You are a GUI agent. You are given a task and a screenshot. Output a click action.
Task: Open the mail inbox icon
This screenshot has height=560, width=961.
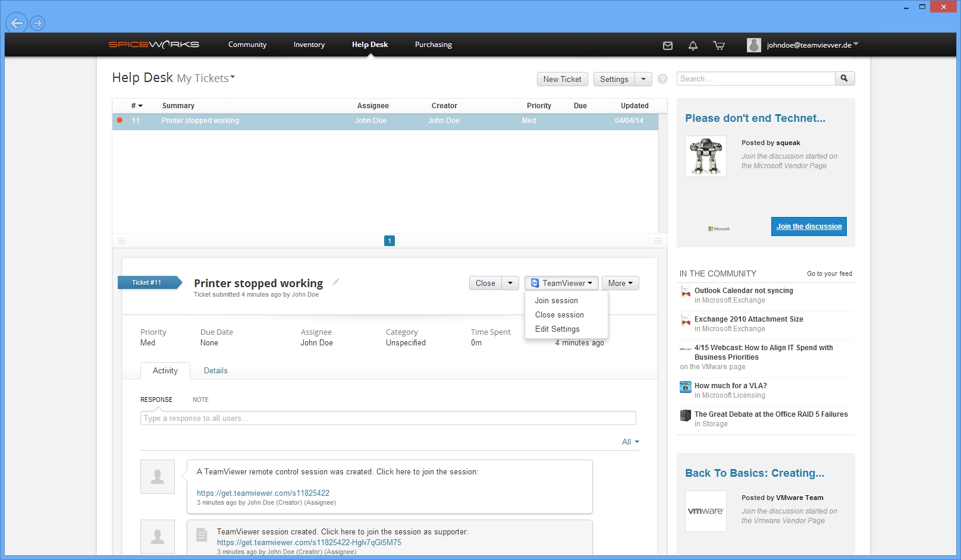click(668, 46)
